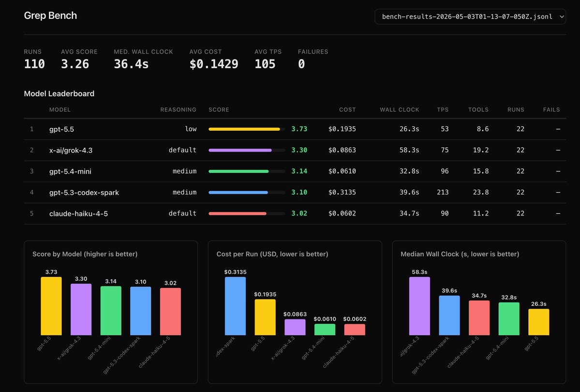Click rank number 3 in leaderboard

[31, 171]
